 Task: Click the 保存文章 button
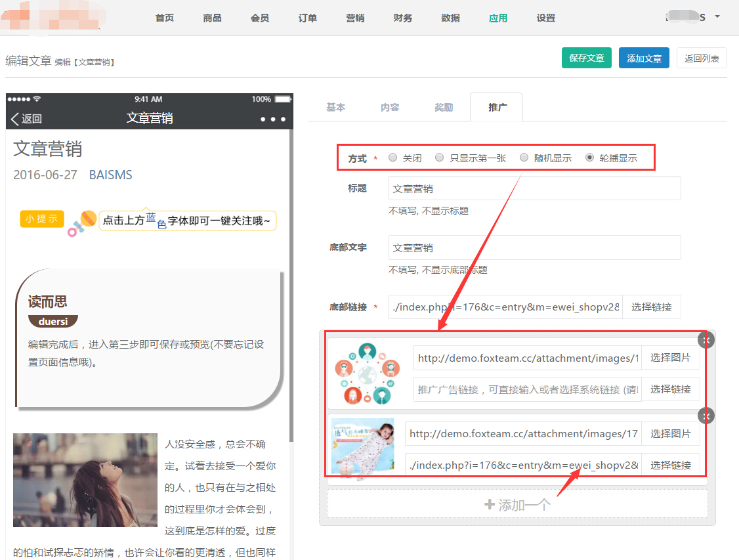(x=586, y=58)
